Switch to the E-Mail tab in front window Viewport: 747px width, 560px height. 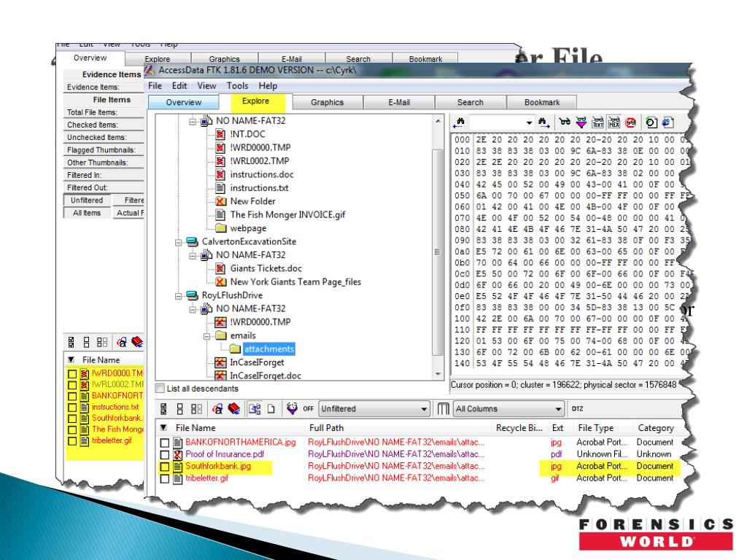(399, 102)
